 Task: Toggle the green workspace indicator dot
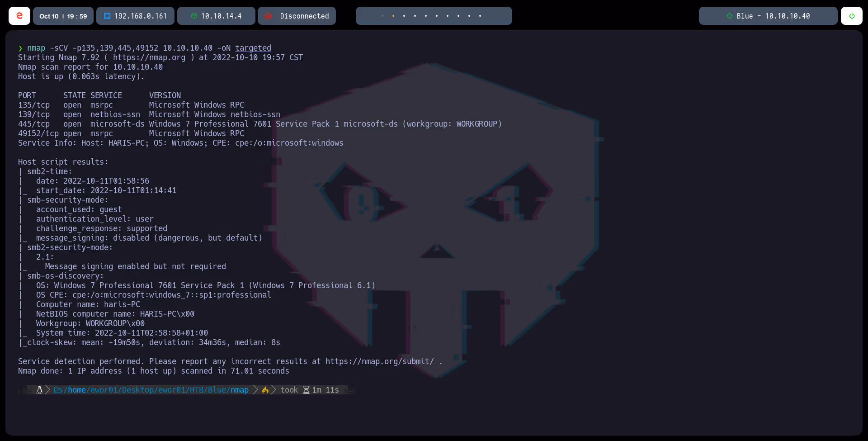(x=382, y=16)
